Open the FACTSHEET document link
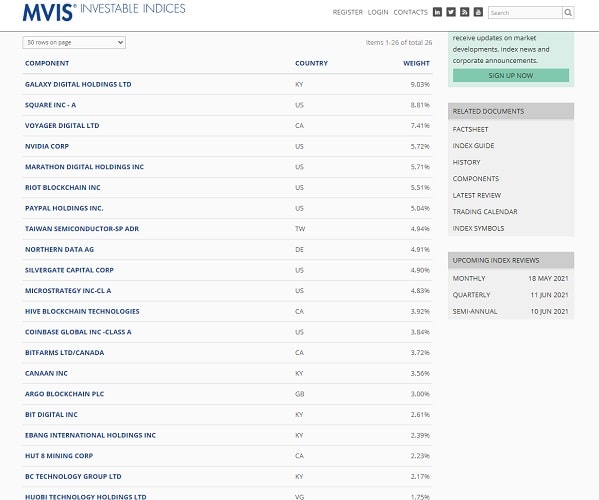This screenshot has width=599, height=500. [x=470, y=129]
